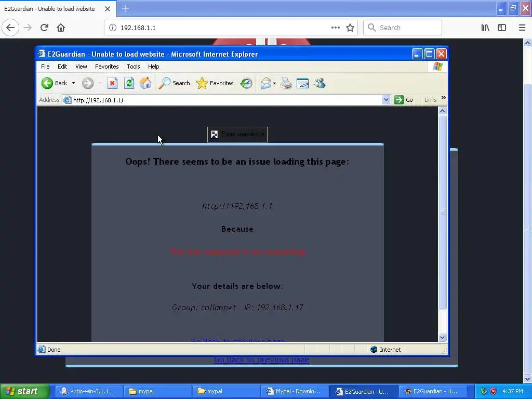This screenshot has width=532, height=399.
Task: Close the E2Guardian Firefox tab
Action: 108,9
